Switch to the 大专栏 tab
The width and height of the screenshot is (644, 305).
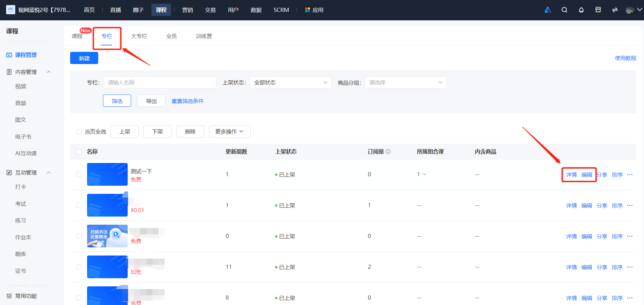click(139, 36)
